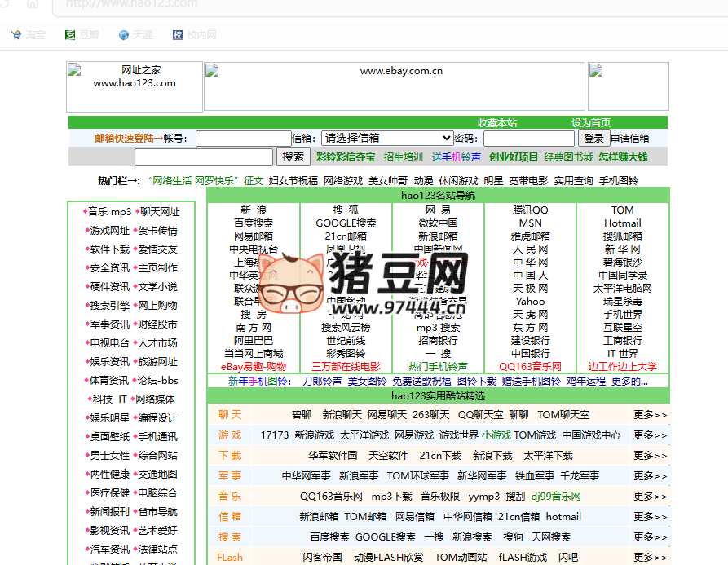728x565 pixels.
Task: Open the Xiaonei bookmark icon
Action: point(178,35)
